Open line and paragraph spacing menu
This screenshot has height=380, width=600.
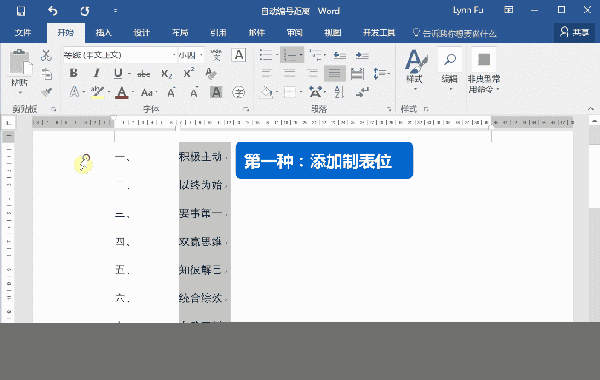click(x=381, y=73)
